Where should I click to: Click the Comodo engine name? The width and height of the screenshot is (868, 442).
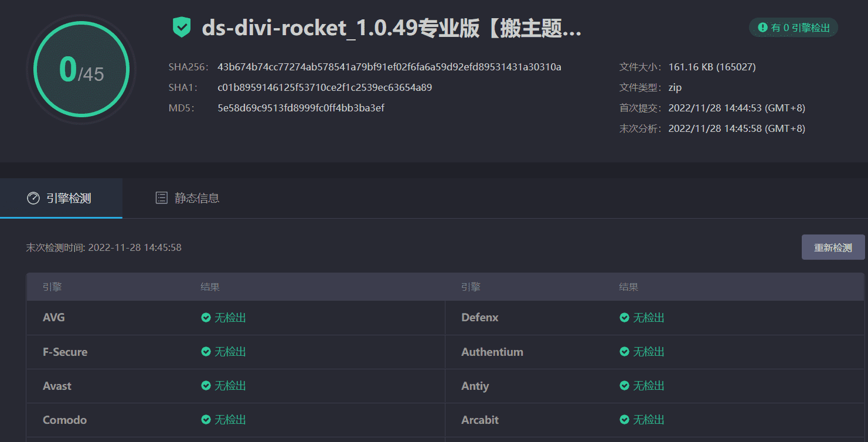(x=64, y=420)
